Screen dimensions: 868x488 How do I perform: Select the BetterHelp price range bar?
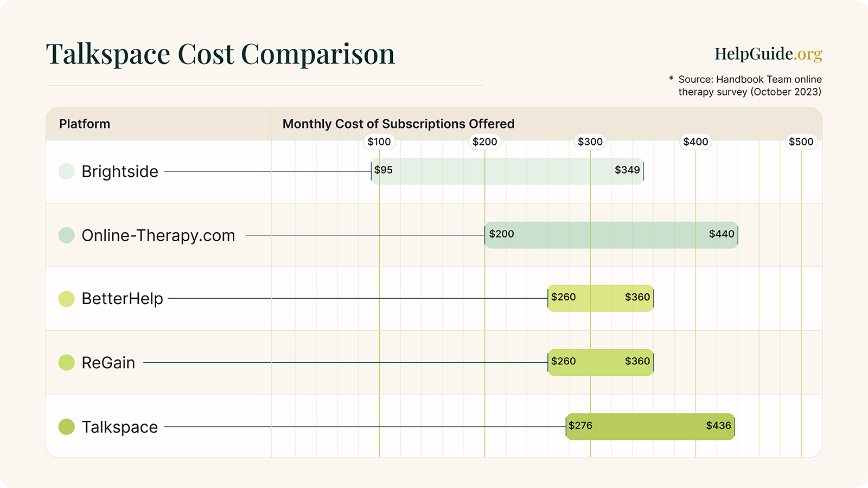click(x=601, y=298)
